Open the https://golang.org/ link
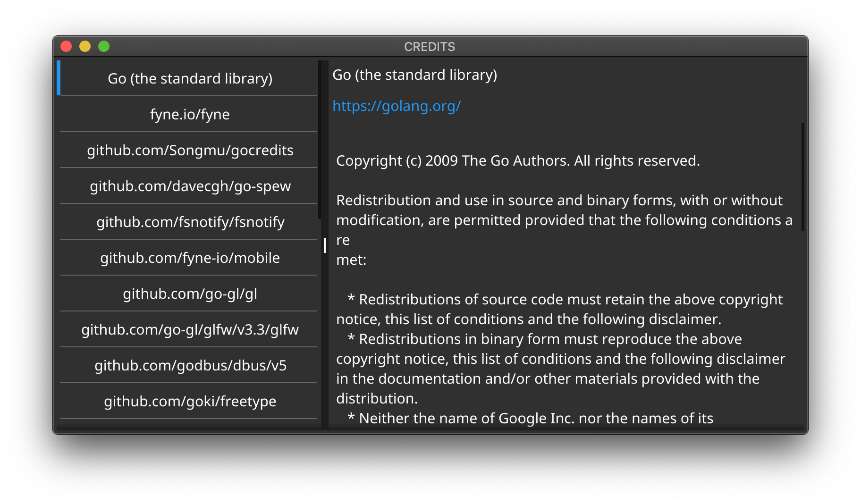Viewport: 861px width, 504px height. point(397,106)
